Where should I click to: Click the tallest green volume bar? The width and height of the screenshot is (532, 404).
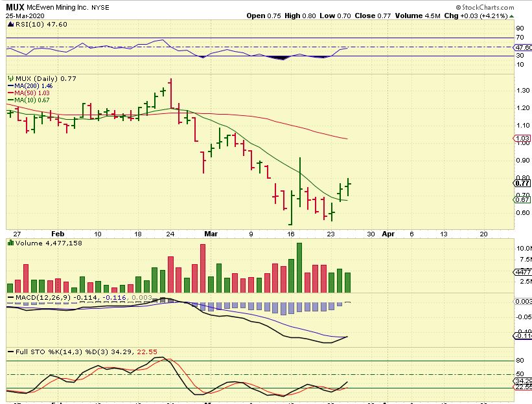point(299,267)
